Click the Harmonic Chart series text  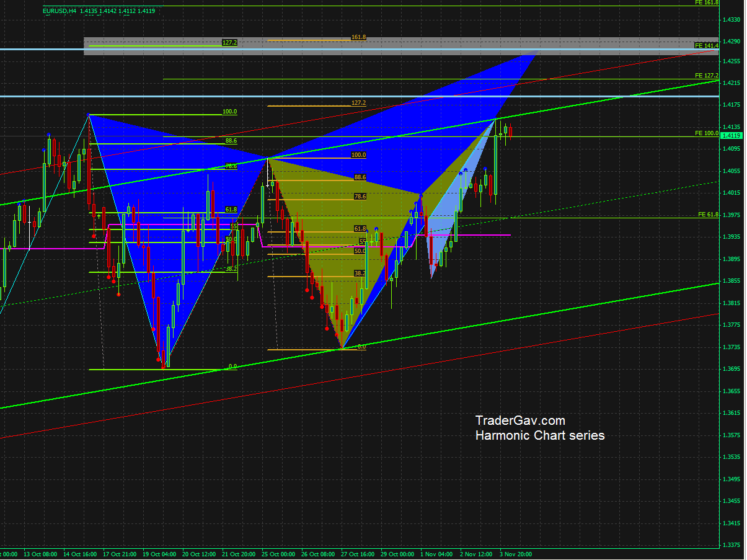tap(539, 436)
